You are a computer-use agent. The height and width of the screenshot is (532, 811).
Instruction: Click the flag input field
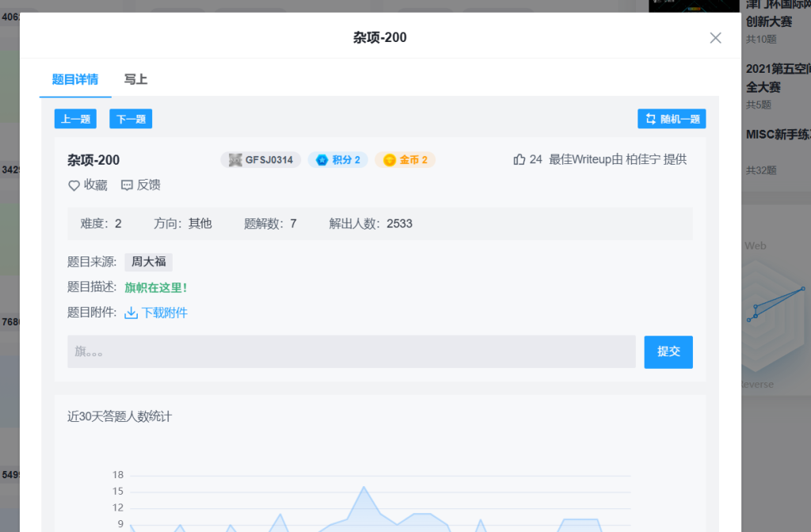(x=351, y=351)
